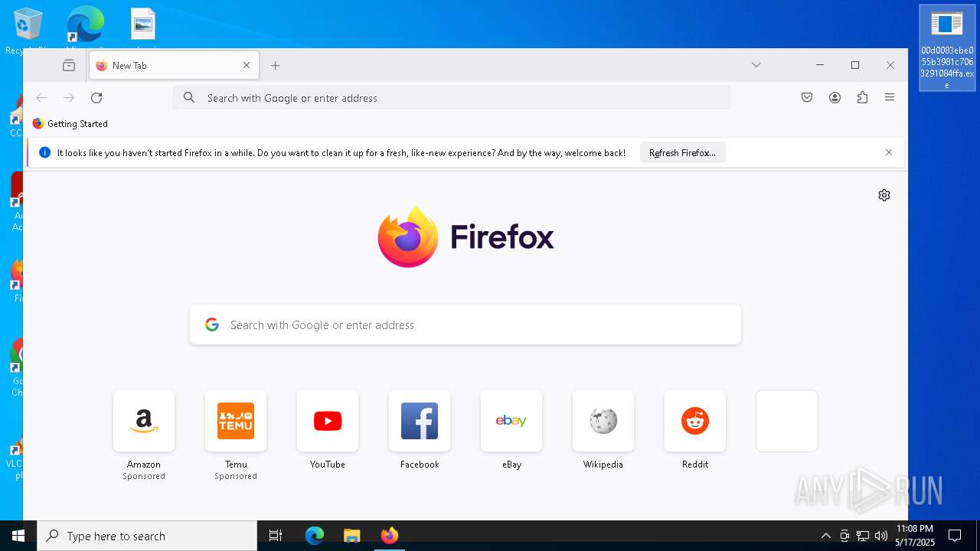
Task: Open the Firefox account icon
Action: click(x=835, y=98)
